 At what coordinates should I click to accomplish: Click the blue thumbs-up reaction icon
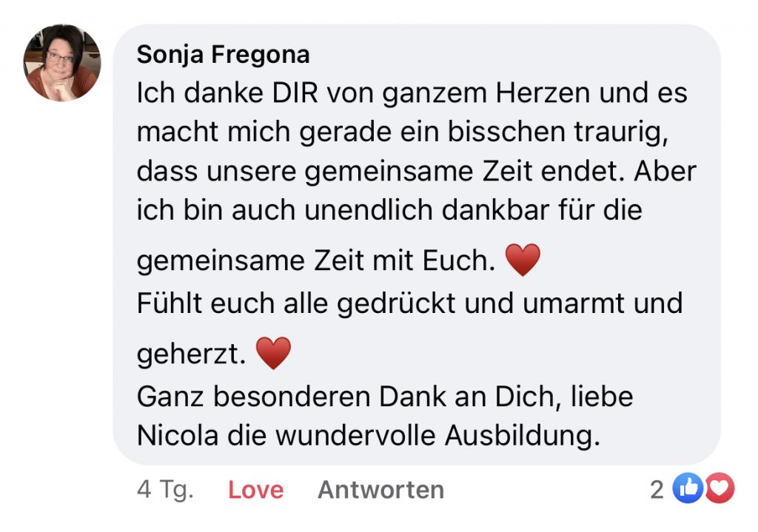pos(685,488)
